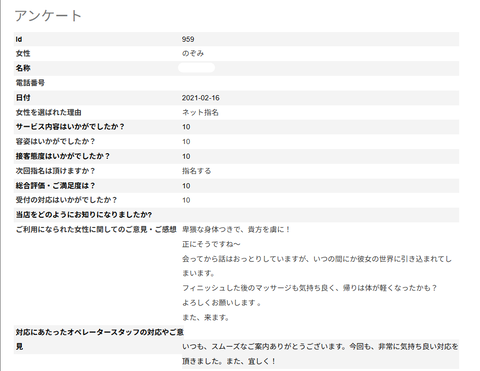
Task: Select the Id value 959
Action: pos(188,39)
